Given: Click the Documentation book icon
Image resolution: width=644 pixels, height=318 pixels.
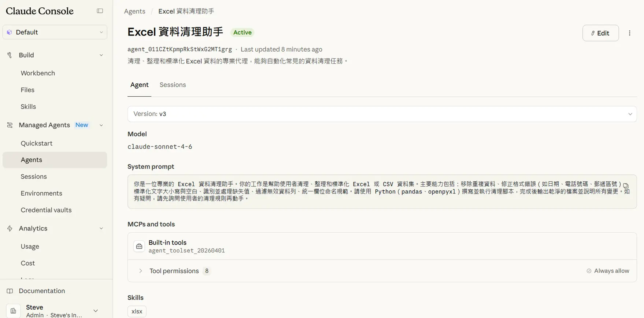Looking at the screenshot, I should [10, 291].
